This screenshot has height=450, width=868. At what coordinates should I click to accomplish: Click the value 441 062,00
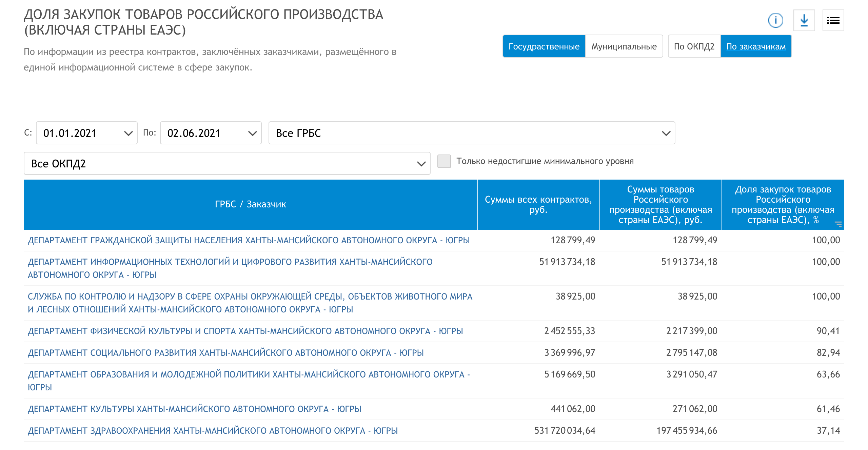pos(573,409)
